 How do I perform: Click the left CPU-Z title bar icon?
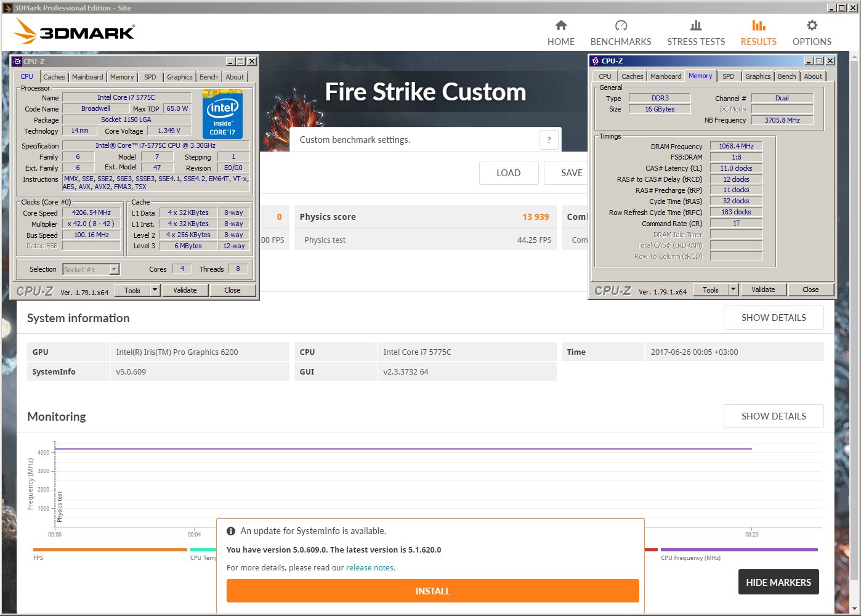click(x=17, y=62)
